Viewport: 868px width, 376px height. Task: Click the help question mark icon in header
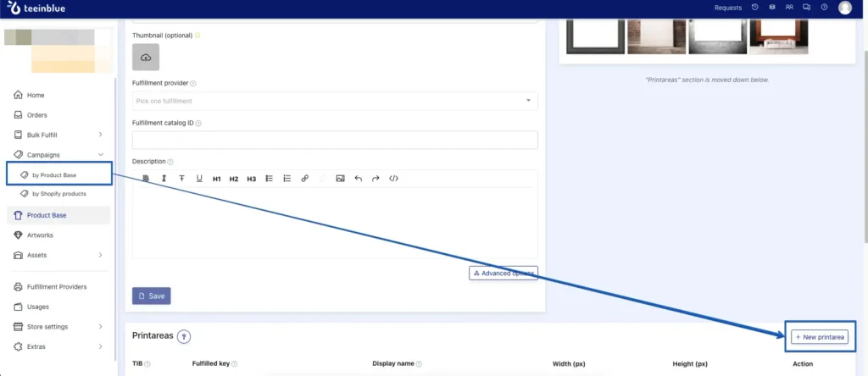pyautogui.click(x=824, y=7)
